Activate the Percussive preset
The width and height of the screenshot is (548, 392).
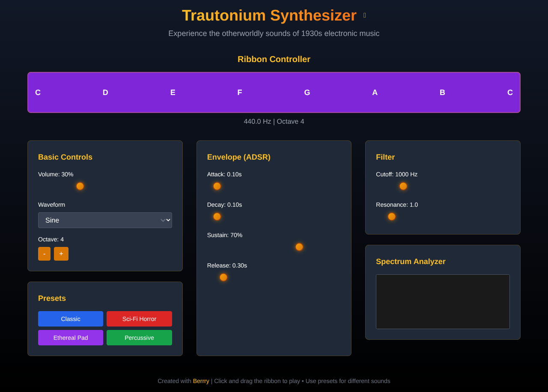click(139, 337)
